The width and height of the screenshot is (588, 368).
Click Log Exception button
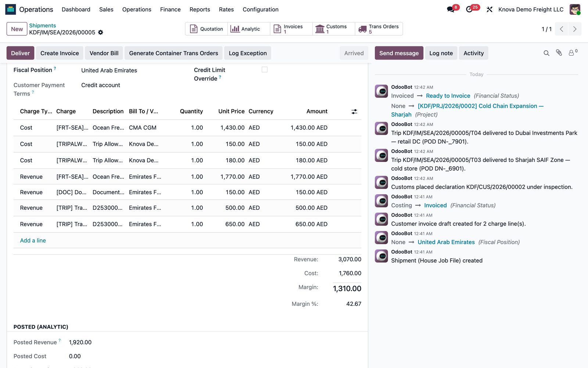tap(248, 53)
